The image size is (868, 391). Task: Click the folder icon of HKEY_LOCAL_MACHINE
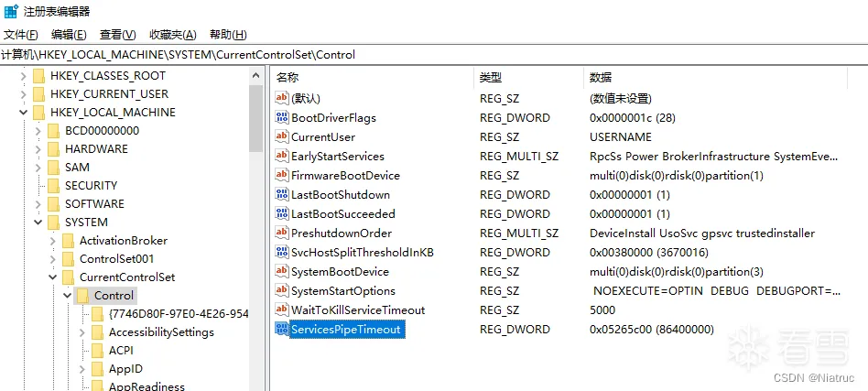pos(38,113)
